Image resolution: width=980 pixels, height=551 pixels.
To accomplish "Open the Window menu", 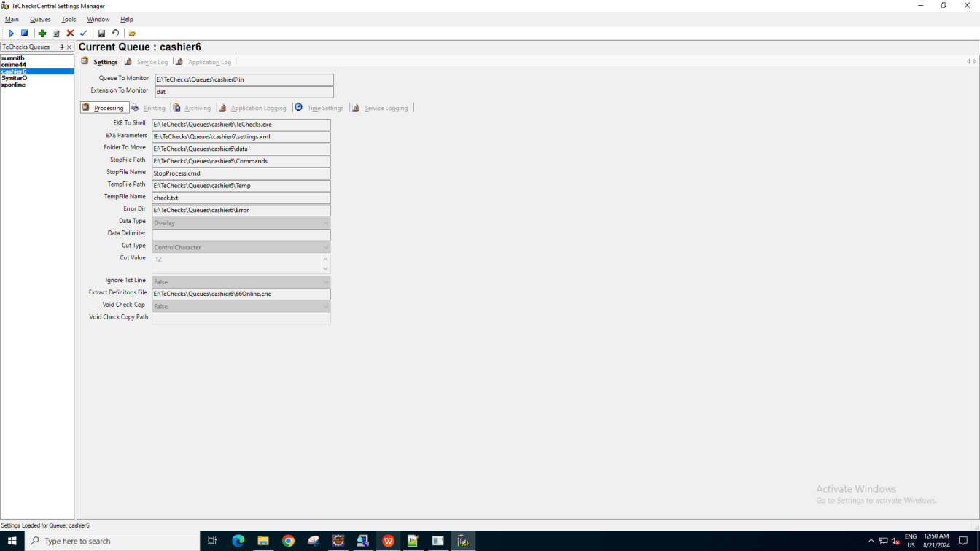I will (98, 20).
